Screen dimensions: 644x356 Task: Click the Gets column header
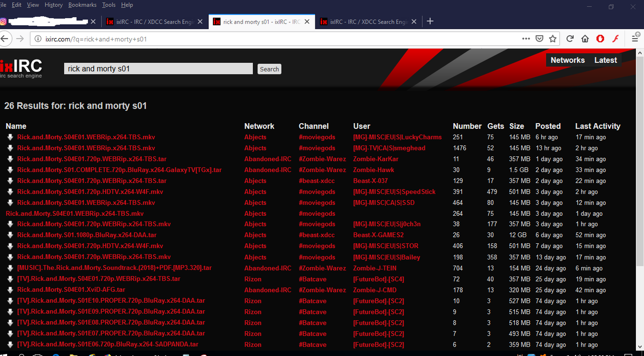(496, 126)
